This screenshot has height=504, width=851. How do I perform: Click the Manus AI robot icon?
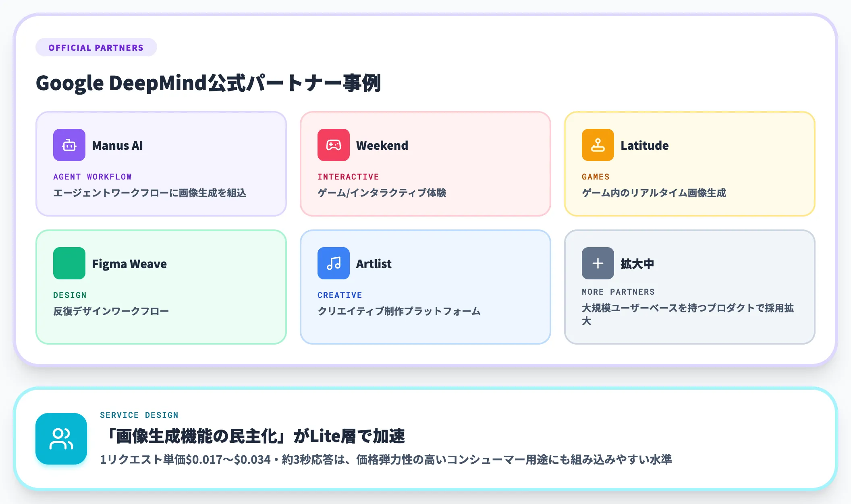(x=69, y=145)
